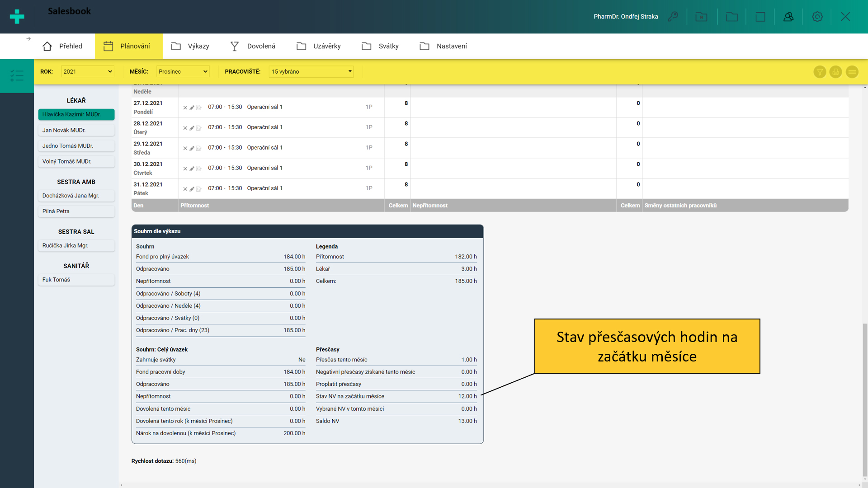Switch to the Výkazy tab

(190, 46)
